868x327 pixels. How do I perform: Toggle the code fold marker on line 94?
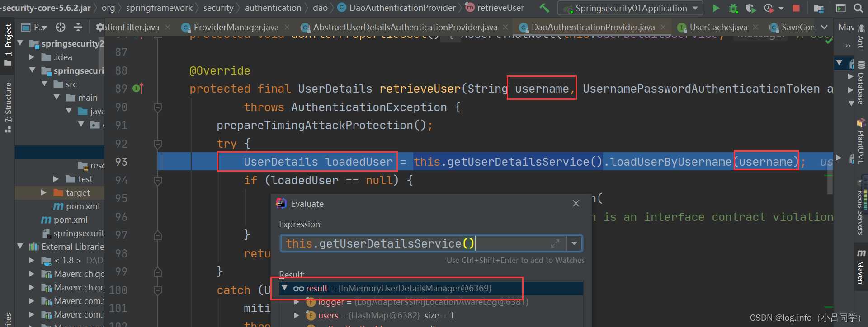[x=158, y=180]
